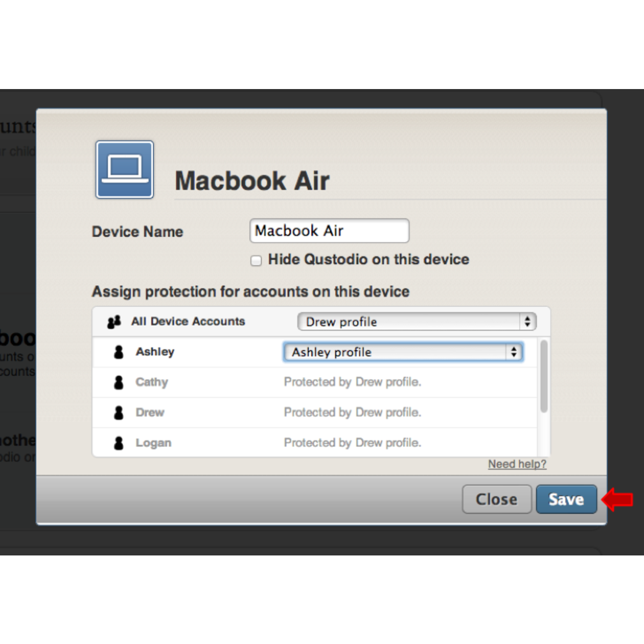Click the accounts list scrollbar

coord(544,377)
